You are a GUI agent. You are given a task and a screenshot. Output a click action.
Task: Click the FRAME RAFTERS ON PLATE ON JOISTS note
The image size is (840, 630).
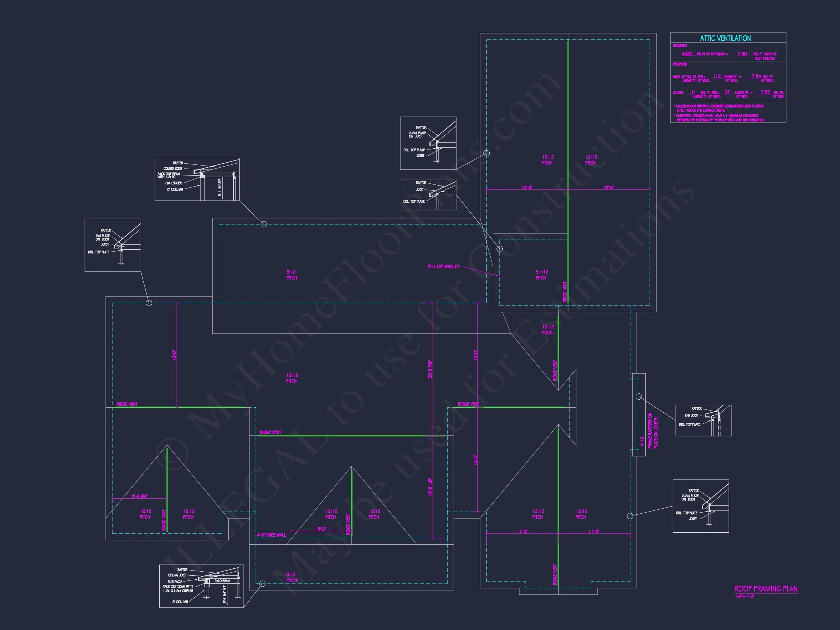point(653,430)
